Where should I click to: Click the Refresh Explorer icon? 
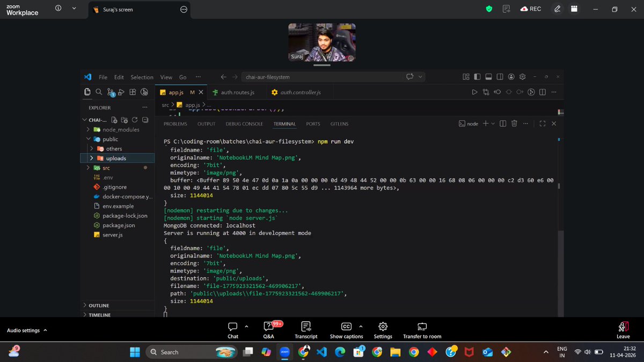[134, 120]
